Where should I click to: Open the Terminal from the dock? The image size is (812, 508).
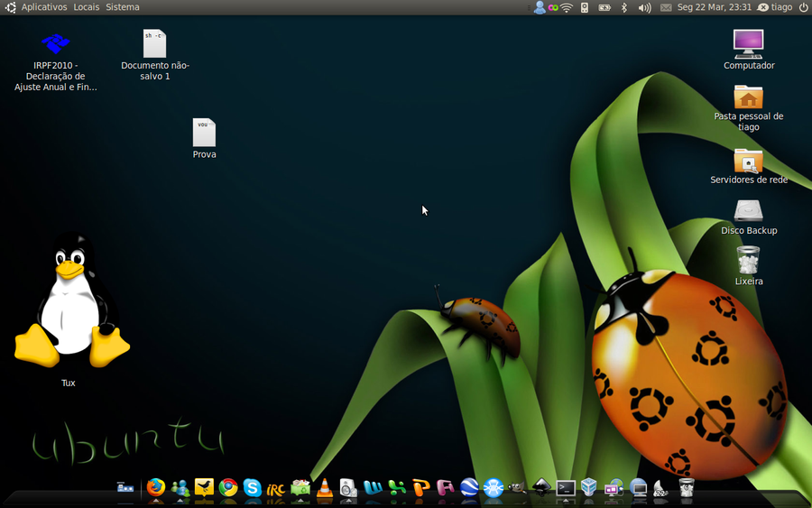click(x=566, y=488)
